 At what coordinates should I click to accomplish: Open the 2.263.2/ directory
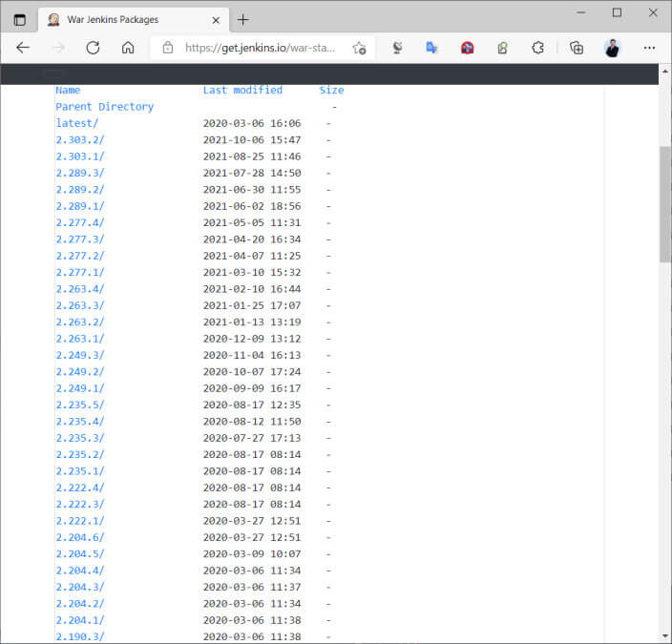click(x=80, y=322)
